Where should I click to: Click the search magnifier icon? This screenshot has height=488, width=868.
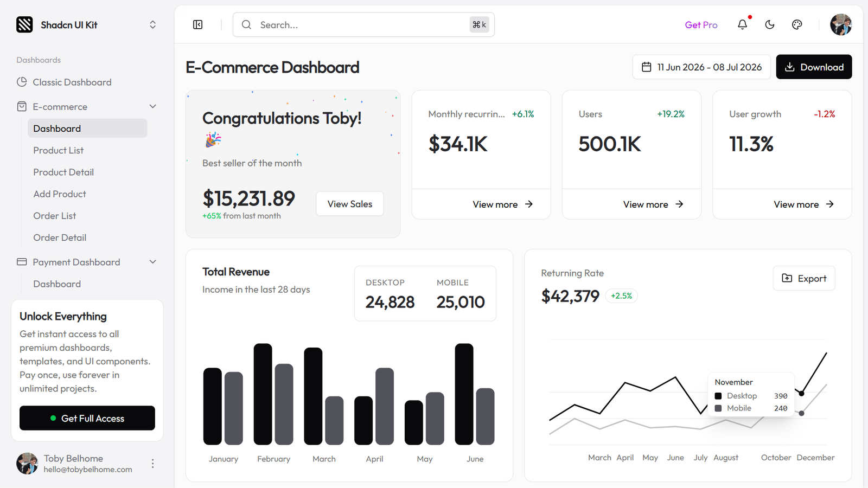point(246,24)
